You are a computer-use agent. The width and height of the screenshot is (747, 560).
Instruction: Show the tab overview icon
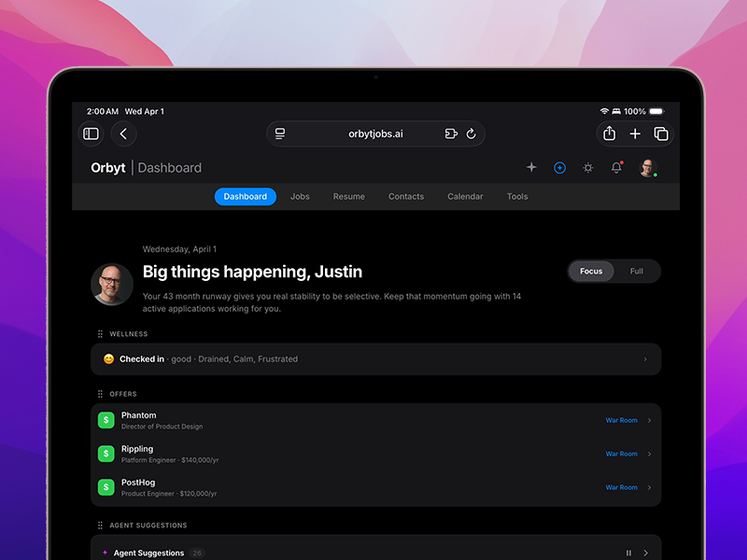[x=661, y=133]
